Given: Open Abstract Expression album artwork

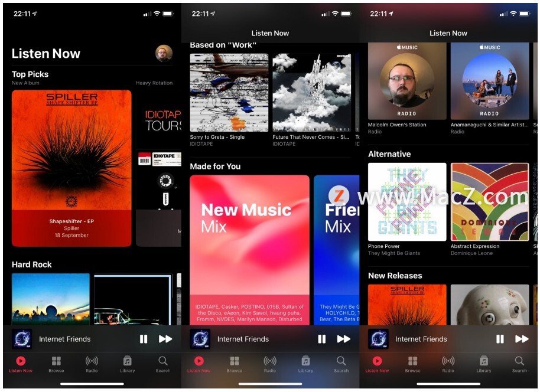Looking at the screenshot, I should click(x=490, y=202).
